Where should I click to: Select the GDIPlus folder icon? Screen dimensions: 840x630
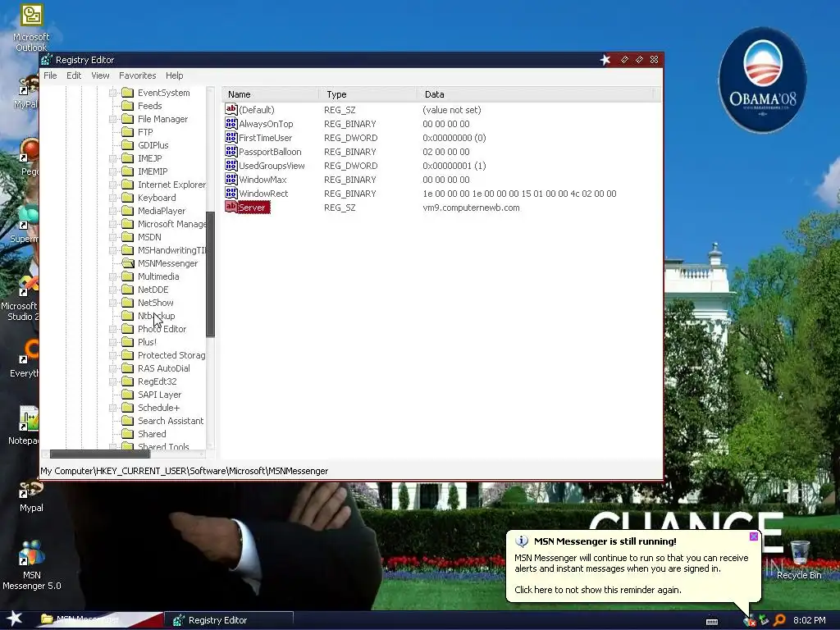(127, 145)
